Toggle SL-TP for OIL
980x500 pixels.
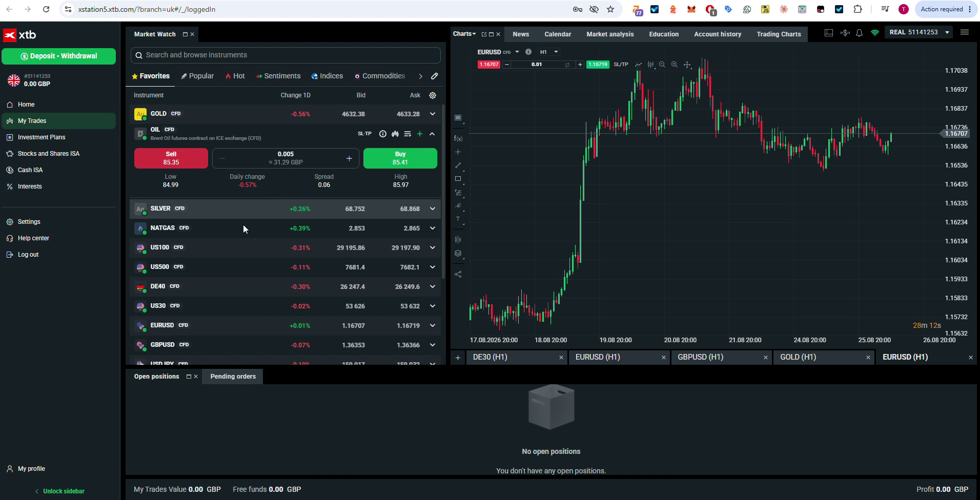coord(364,134)
